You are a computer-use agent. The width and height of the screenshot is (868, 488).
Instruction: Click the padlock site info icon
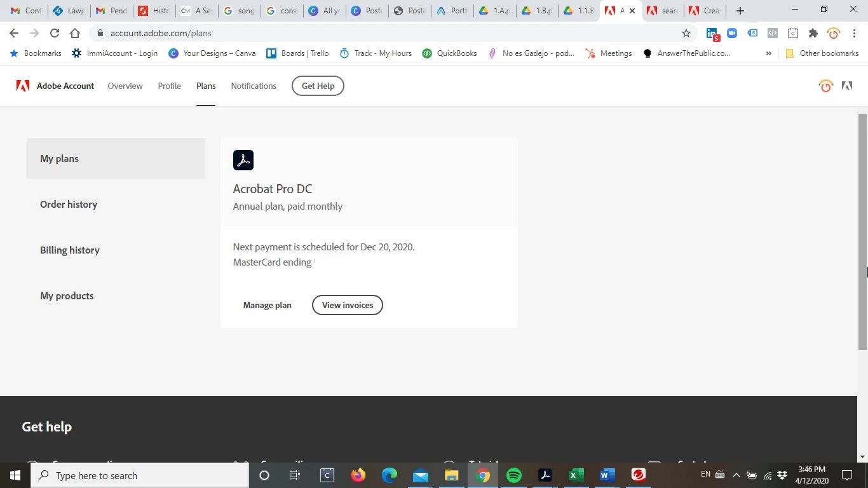(100, 33)
